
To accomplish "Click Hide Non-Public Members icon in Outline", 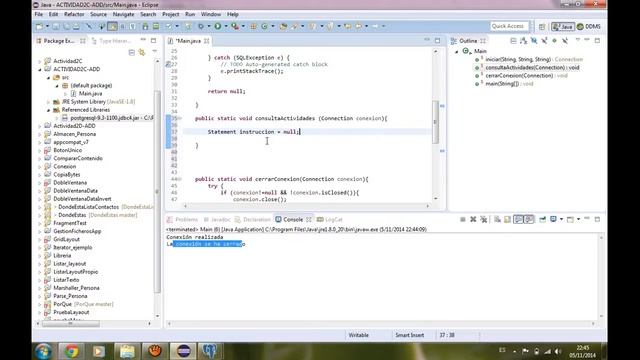I will (x=554, y=40).
